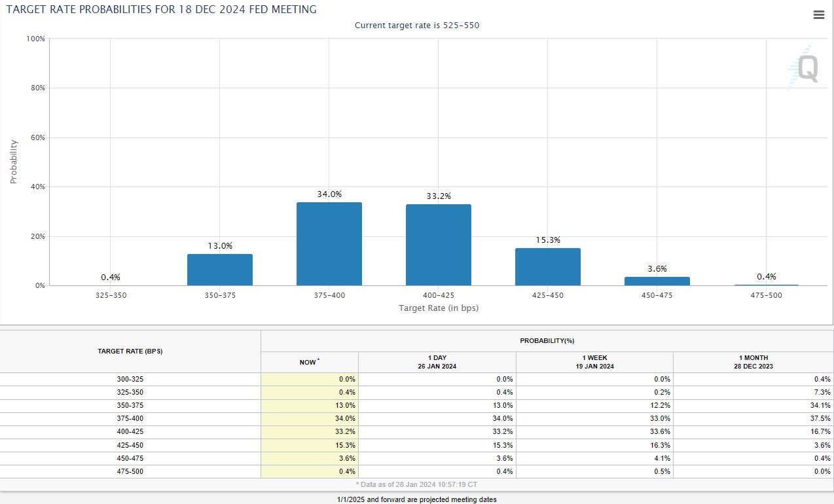Click the TARGET RATE (BPS) column header
This screenshot has width=834, height=504.
pyautogui.click(x=130, y=351)
